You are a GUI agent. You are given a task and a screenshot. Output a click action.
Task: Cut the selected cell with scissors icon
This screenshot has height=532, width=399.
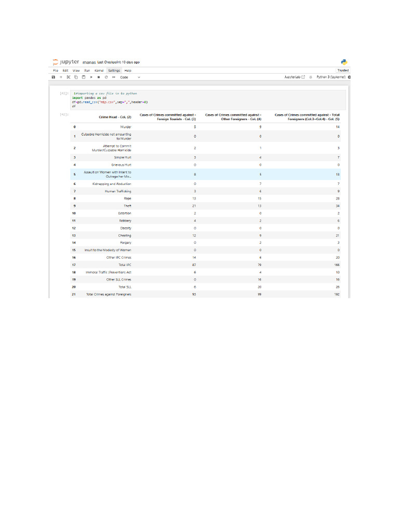68,77
